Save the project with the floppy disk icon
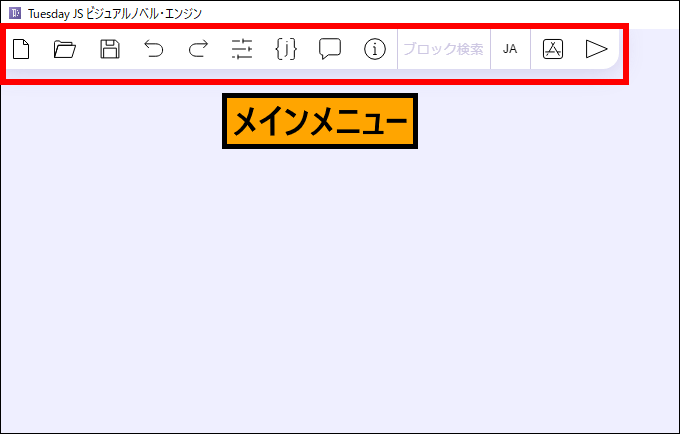The image size is (680, 434). pyautogui.click(x=110, y=49)
